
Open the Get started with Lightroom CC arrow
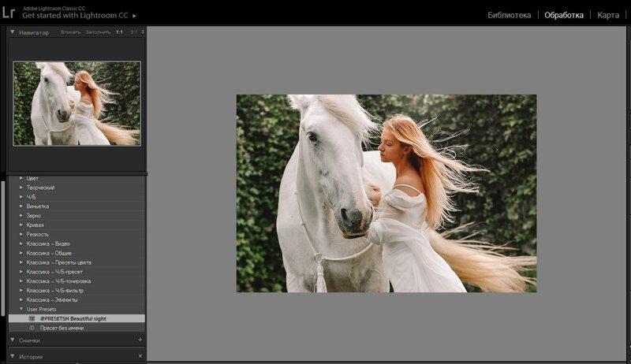pyautogui.click(x=134, y=16)
